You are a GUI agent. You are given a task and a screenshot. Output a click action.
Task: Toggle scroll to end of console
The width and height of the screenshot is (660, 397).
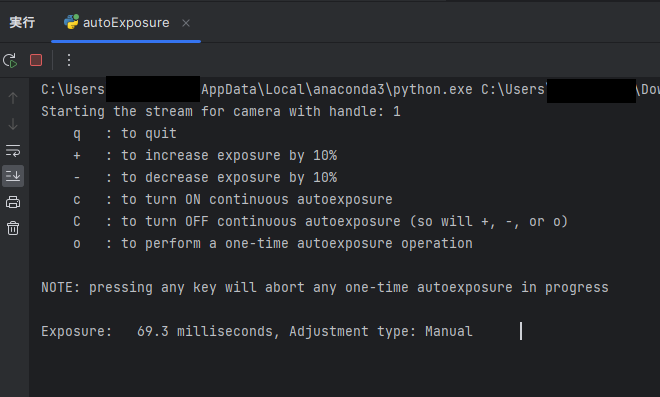[13, 176]
